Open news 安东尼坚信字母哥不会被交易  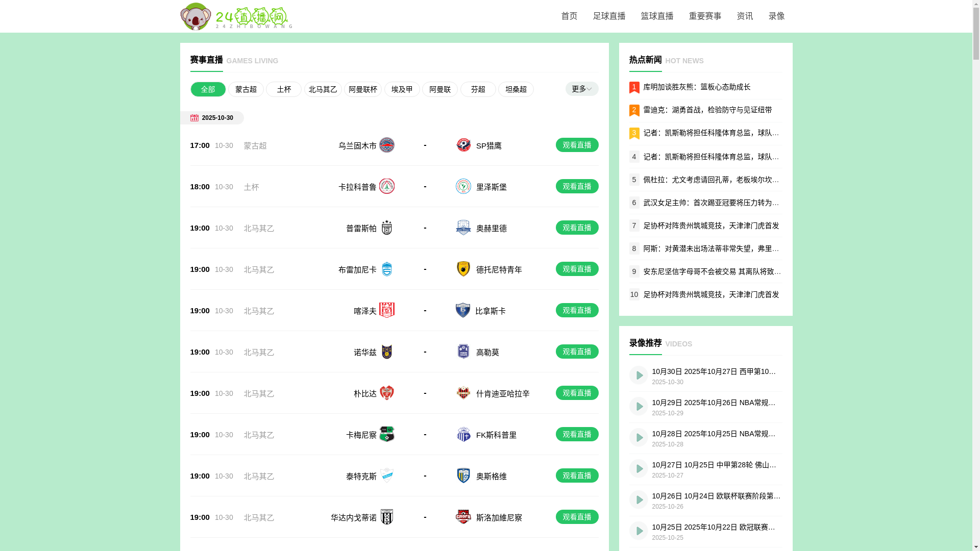pyautogui.click(x=712, y=271)
